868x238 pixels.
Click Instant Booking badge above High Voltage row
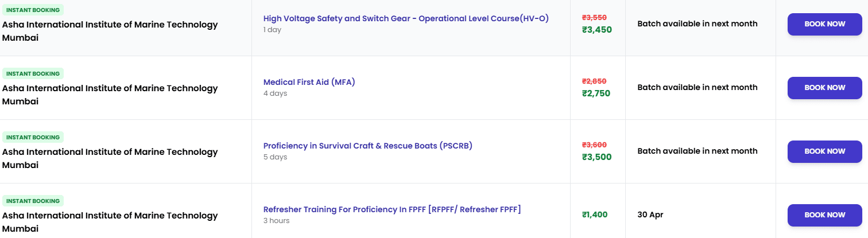point(33,10)
